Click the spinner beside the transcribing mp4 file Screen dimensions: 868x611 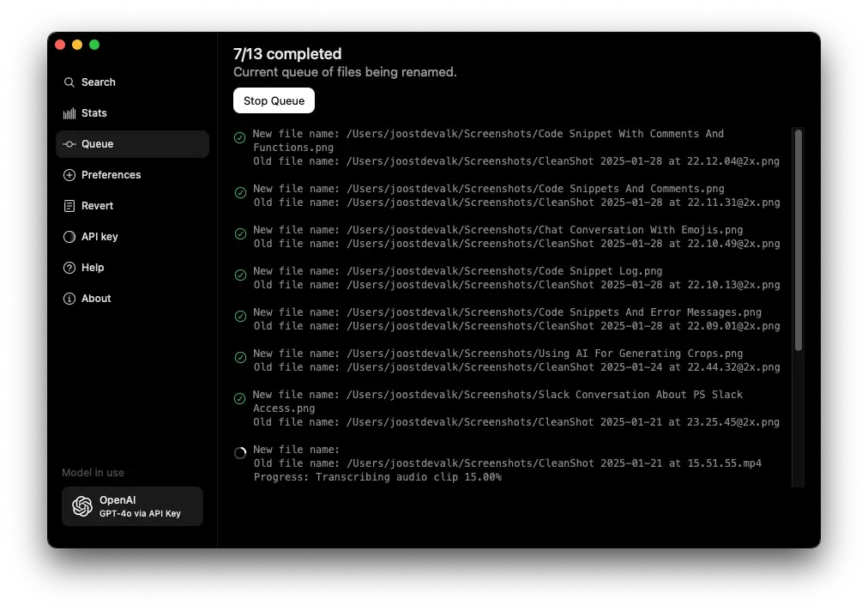[240, 453]
